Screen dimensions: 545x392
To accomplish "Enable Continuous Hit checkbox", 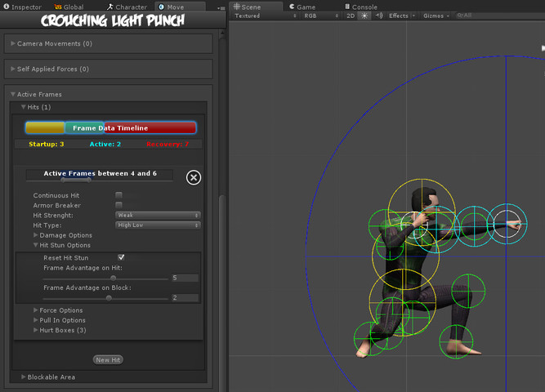I will pyautogui.click(x=118, y=195).
